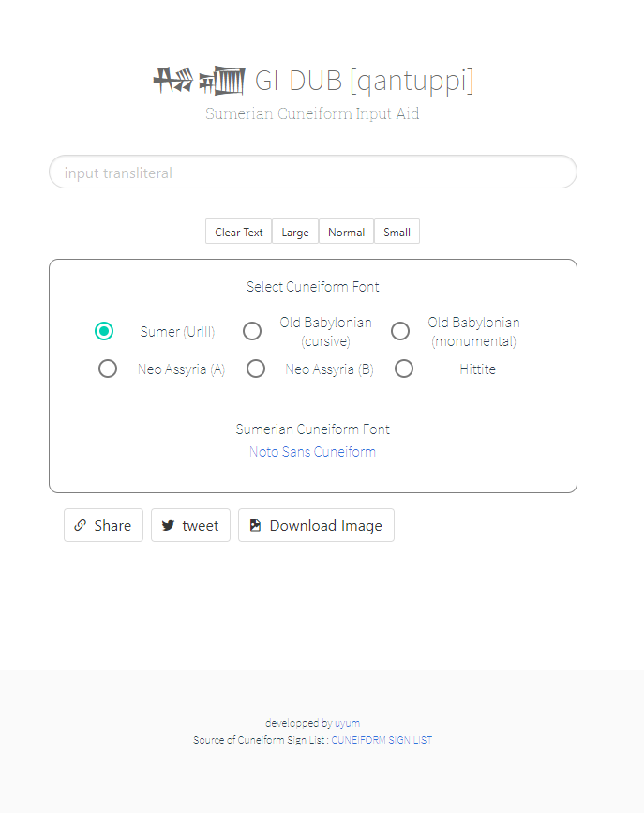The width and height of the screenshot is (644, 813).
Task: Open the CUNEIFORM SIGN LIST source link
Action: [x=382, y=740]
